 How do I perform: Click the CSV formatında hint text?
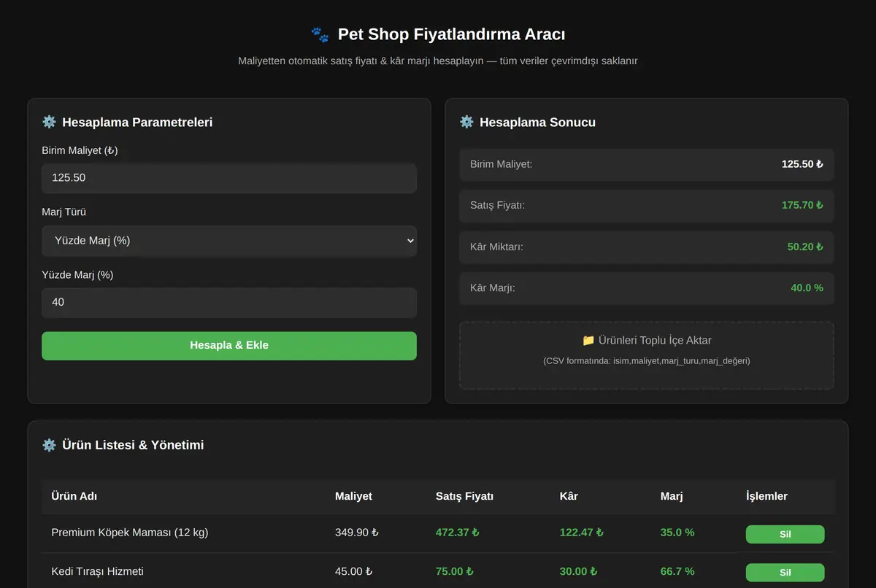tap(647, 360)
